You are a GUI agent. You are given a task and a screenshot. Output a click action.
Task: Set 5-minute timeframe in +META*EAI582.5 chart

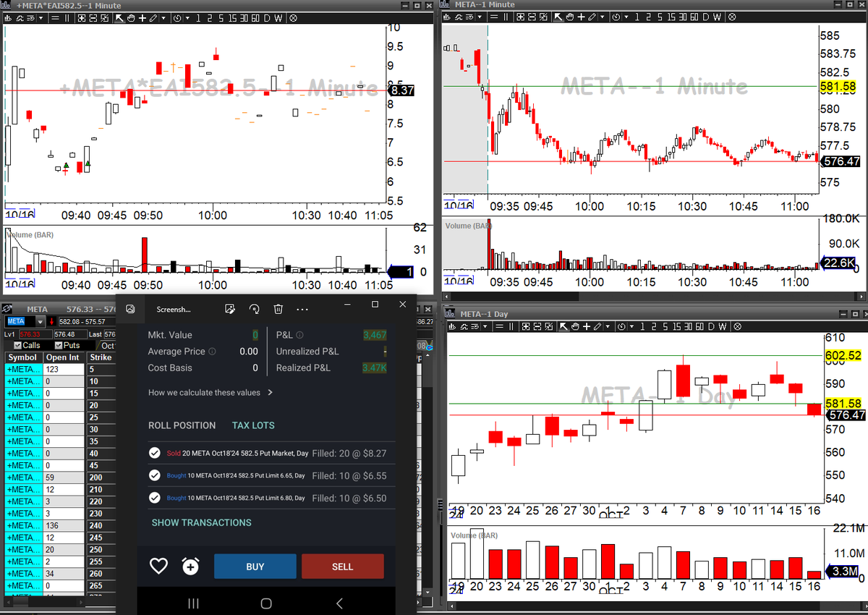coord(221,18)
